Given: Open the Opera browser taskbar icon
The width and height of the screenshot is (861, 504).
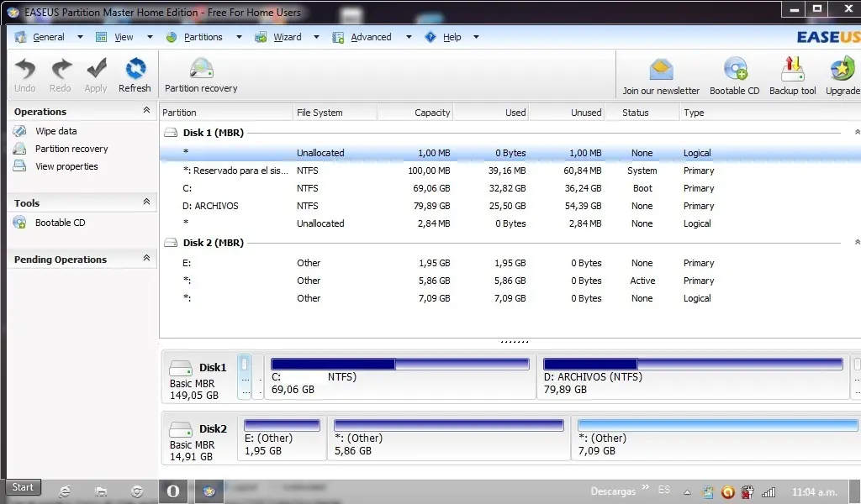Looking at the screenshot, I should point(173,491).
